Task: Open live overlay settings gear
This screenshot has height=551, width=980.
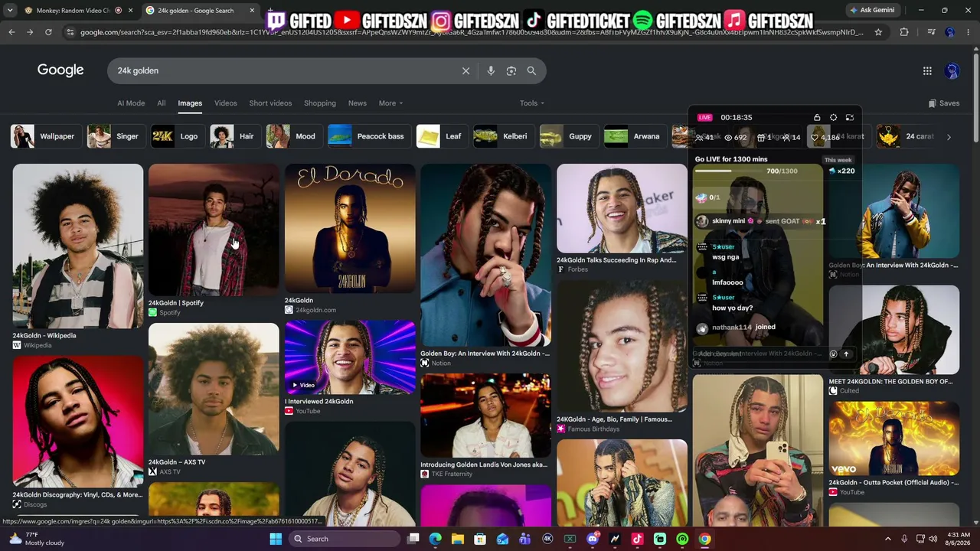Action: click(833, 117)
